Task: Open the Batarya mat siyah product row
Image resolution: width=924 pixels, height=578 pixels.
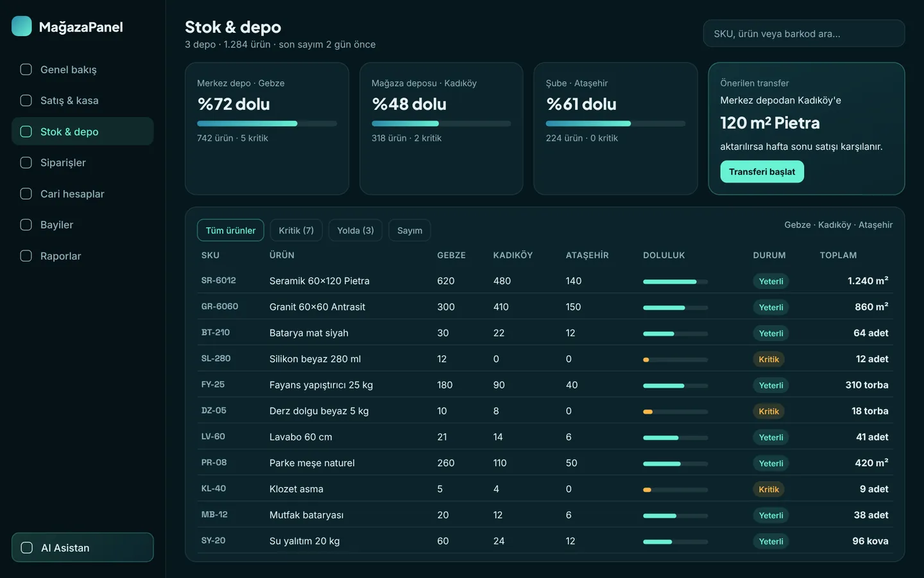Action: (x=545, y=333)
